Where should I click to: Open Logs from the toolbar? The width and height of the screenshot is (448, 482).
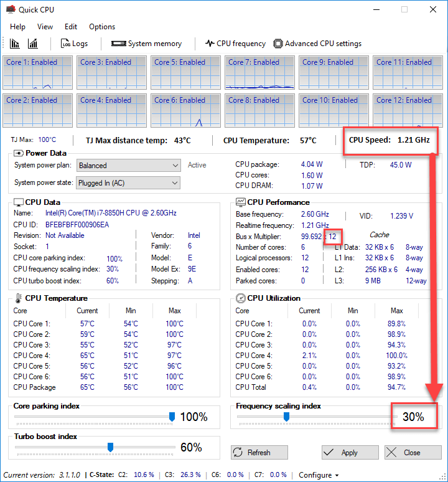coord(74,44)
